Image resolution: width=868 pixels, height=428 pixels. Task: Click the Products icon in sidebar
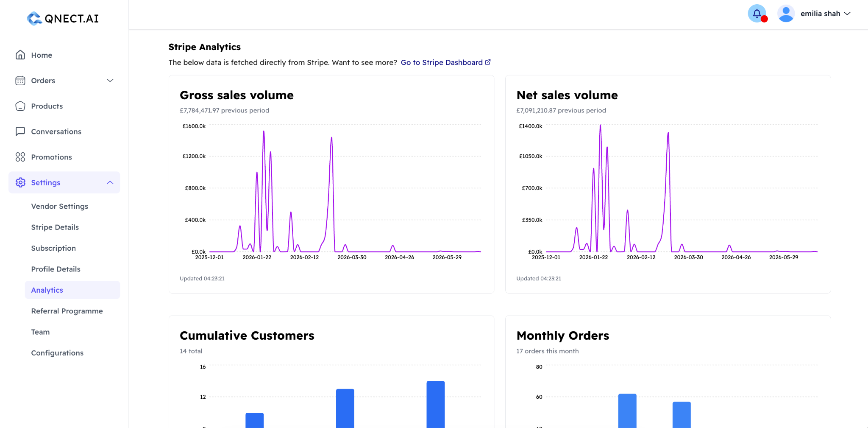pos(20,106)
